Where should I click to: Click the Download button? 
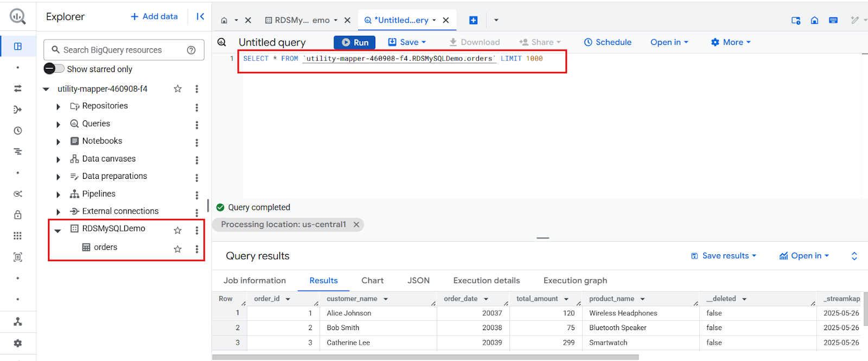click(x=475, y=42)
